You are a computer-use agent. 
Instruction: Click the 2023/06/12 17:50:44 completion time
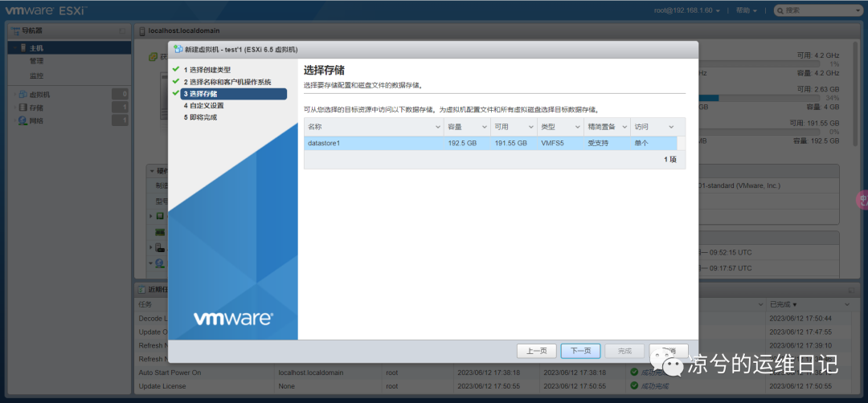(800, 319)
